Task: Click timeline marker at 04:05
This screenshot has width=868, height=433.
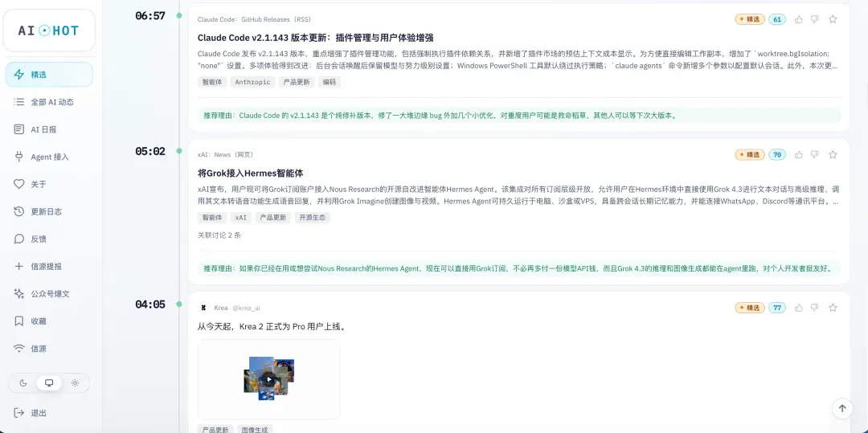Action: pos(178,304)
